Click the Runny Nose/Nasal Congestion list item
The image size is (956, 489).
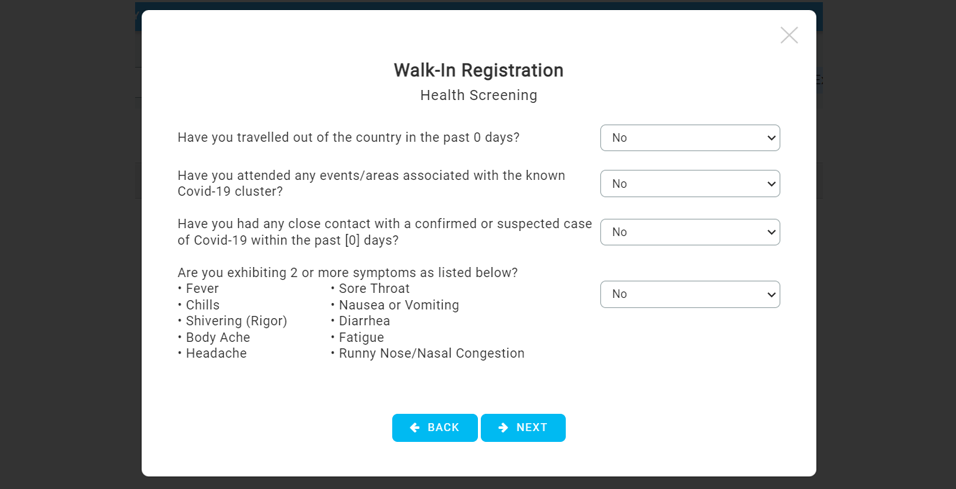pos(427,353)
